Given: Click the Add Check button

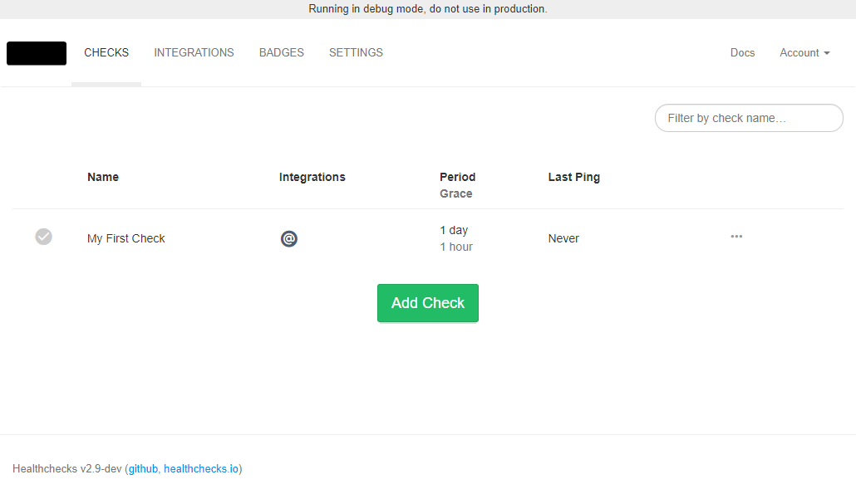Looking at the screenshot, I should 427,303.
